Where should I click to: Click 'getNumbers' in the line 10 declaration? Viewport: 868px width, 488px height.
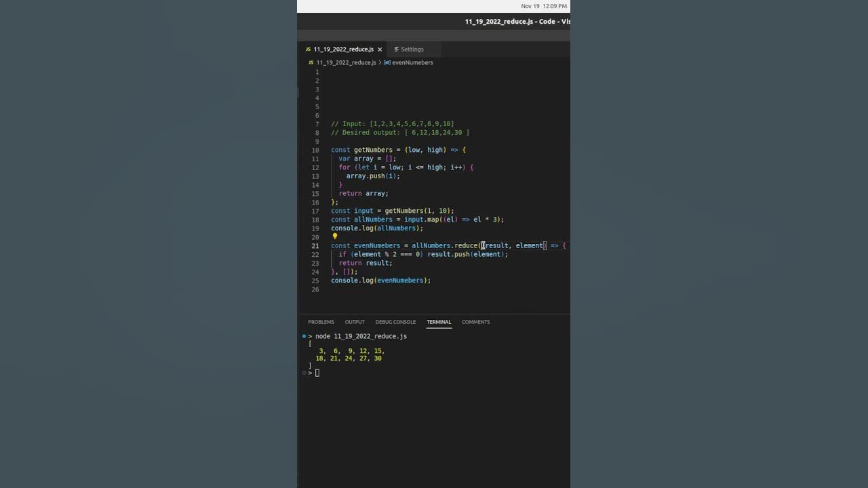[373, 150]
